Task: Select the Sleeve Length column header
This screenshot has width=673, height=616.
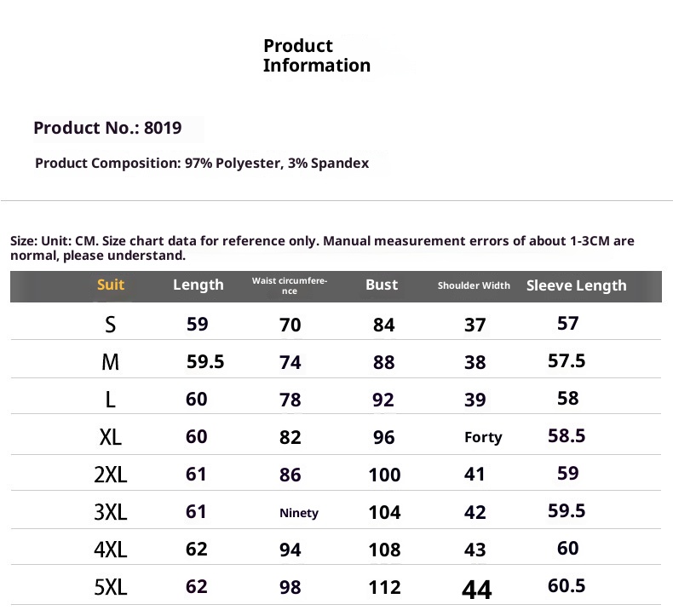Action: click(x=576, y=285)
